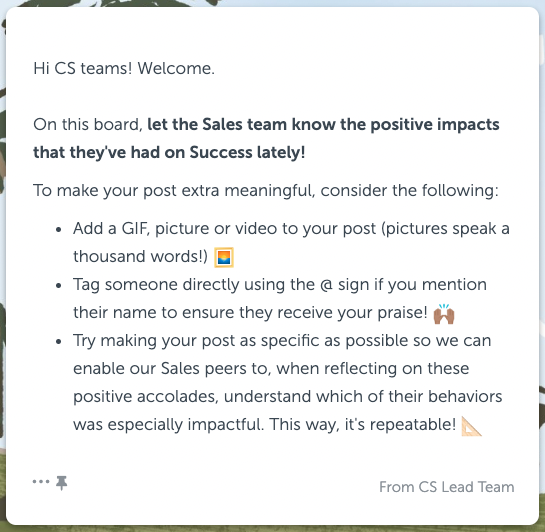Click the 'This way, it's repeatable!' sentence
The image size is (545, 532).
363,425
